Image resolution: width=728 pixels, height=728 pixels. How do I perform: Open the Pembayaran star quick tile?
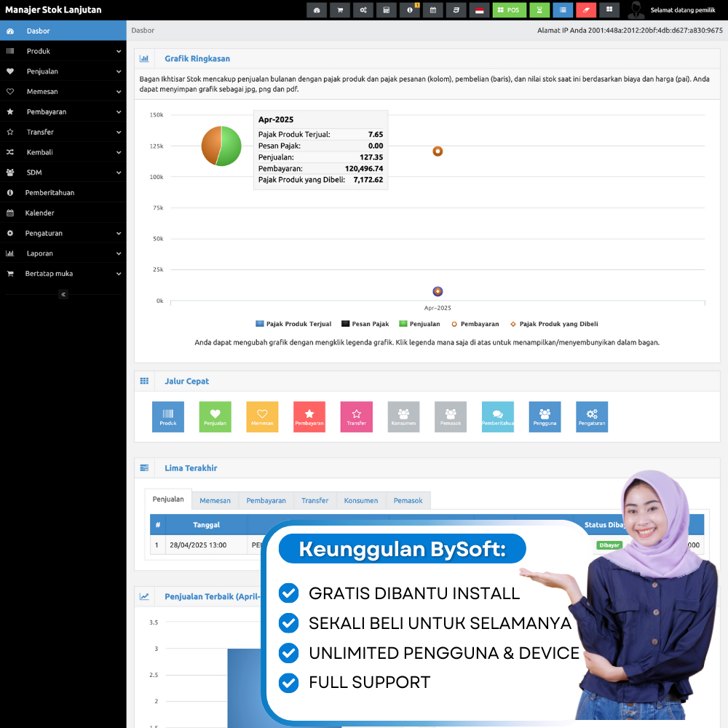point(309,417)
